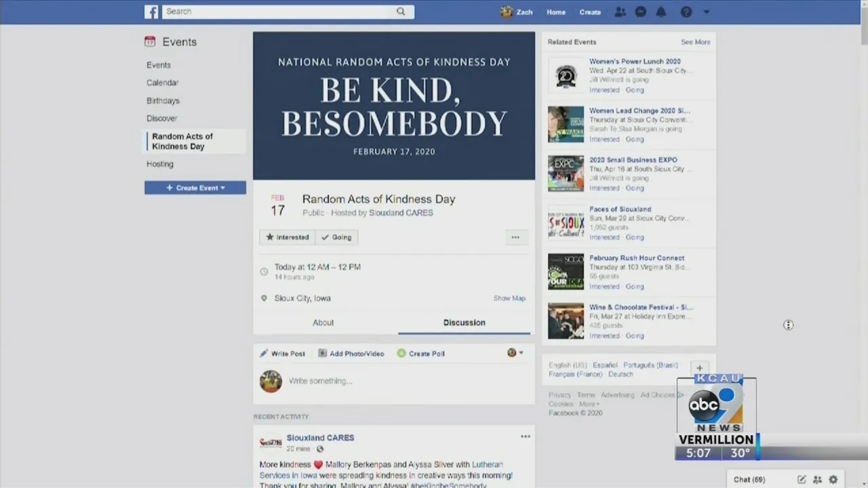Click the Create Poll icon
The width and height of the screenshot is (868, 488).
coord(401,353)
